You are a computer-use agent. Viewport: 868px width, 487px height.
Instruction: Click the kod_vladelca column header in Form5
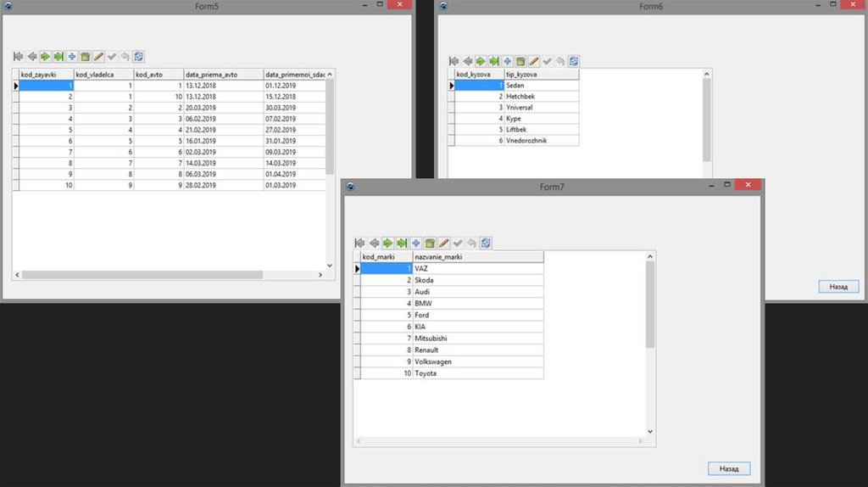pyautogui.click(x=103, y=75)
